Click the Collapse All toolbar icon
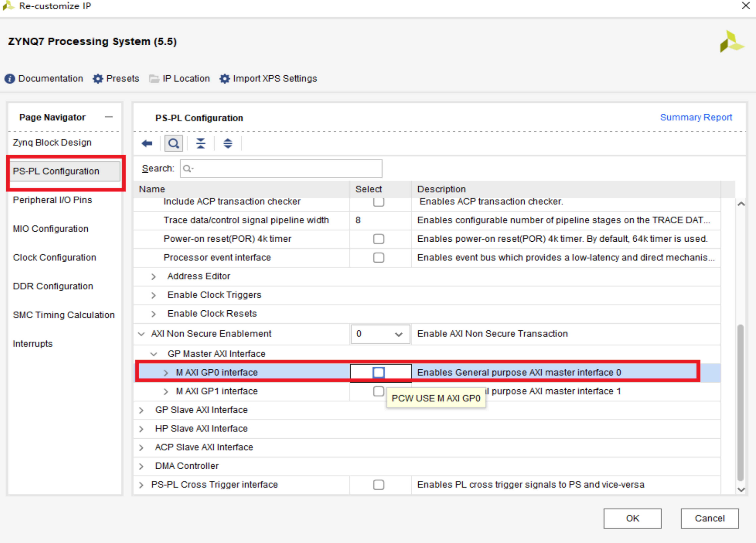Screen dimensions: 756x543 point(201,144)
